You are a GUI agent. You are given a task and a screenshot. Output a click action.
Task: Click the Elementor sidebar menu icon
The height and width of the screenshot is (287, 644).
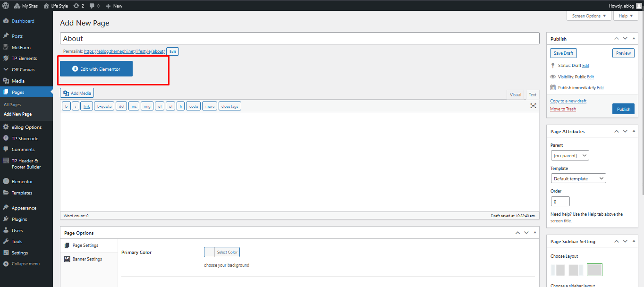[6, 182]
